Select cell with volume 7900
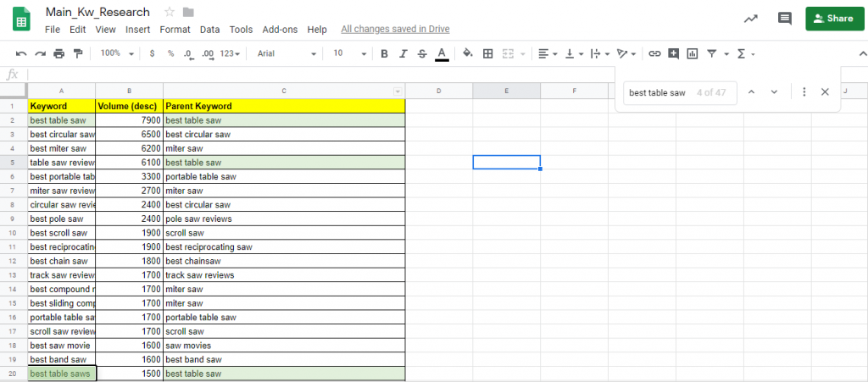The width and height of the screenshot is (868, 382). click(x=130, y=120)
